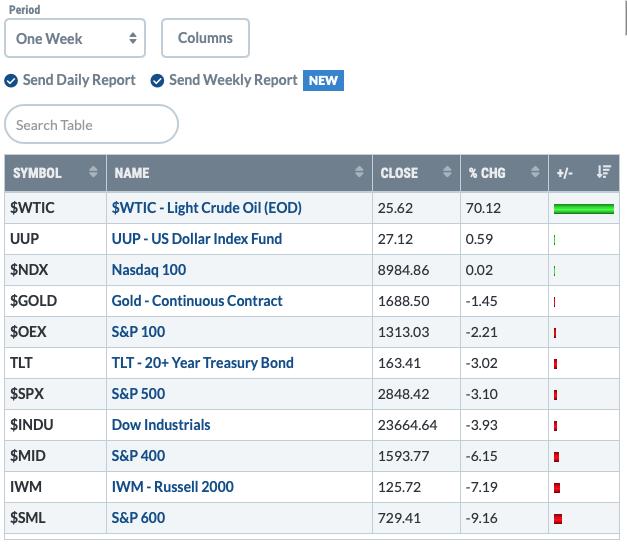
Task: Open IWM - Russell 2000 link
Action: pos(173,487)
